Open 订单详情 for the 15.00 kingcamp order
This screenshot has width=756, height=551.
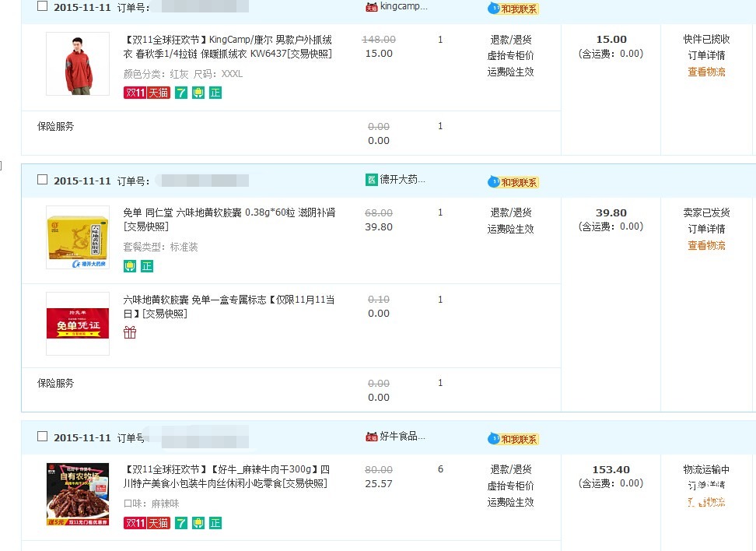(x=706, y=55)
